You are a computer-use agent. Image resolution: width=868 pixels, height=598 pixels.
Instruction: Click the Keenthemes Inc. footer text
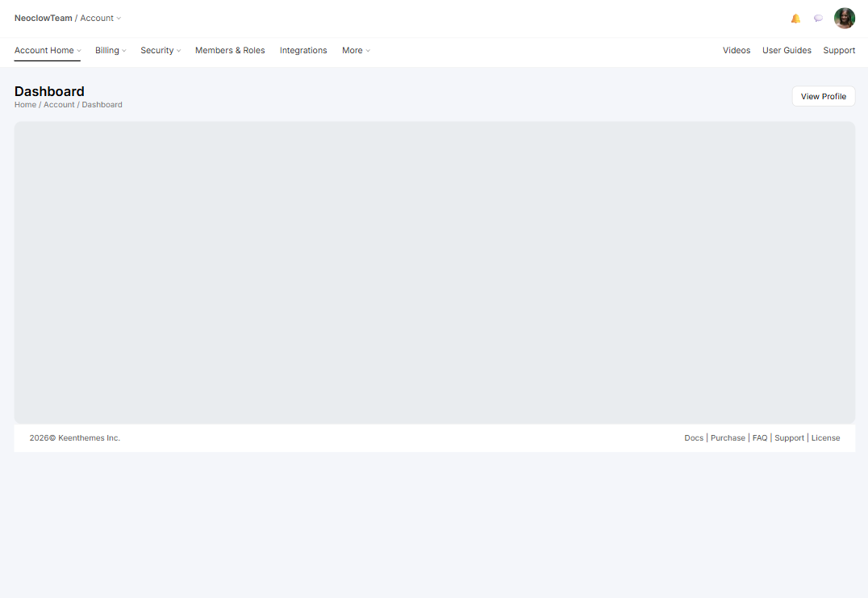(x=89, y=438)
